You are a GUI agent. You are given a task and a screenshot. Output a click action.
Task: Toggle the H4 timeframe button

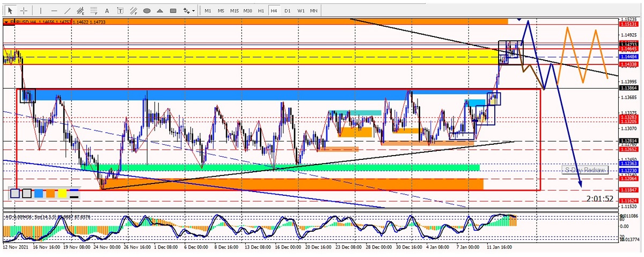tap(274, 11)
